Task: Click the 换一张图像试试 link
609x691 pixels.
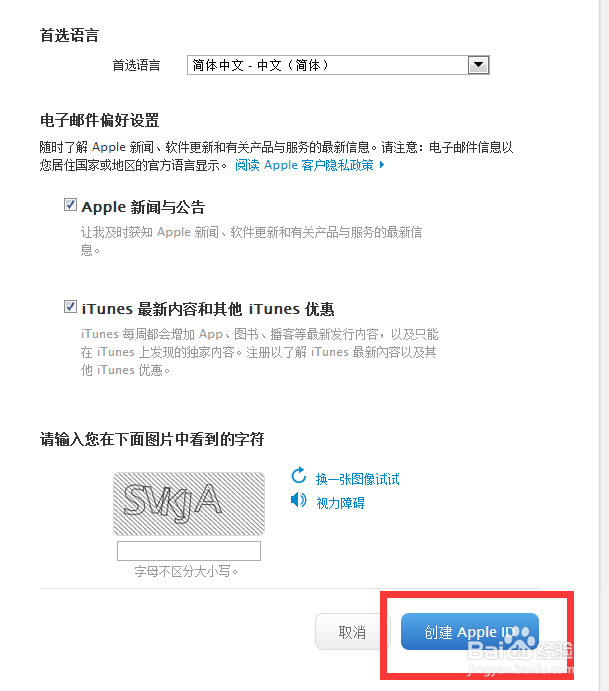Action: click(357, 479)
